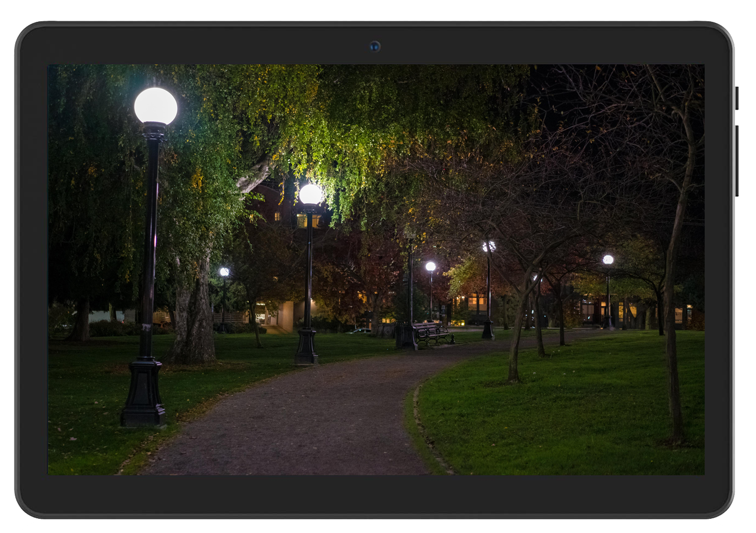Tap the lamp light hidden among bare branches
This screenshot has width=756, height=533.
[x=488, y=246]
